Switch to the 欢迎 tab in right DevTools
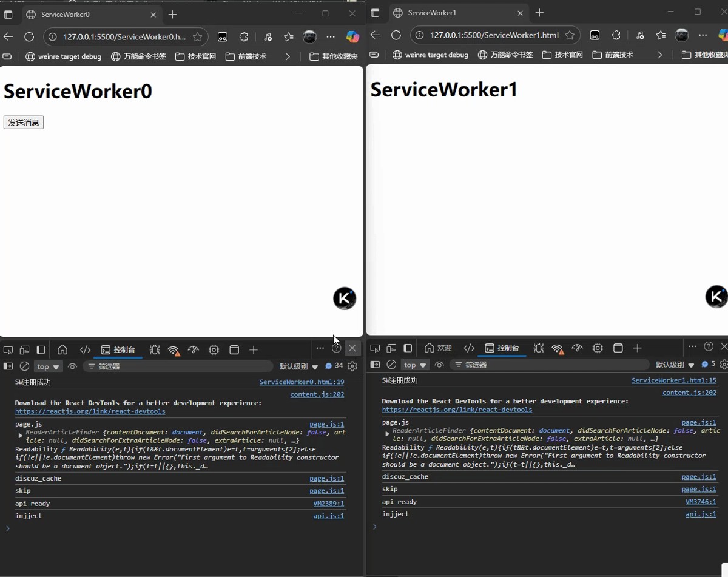This screenshot has height=577, width=728. [x=439, y=348]
